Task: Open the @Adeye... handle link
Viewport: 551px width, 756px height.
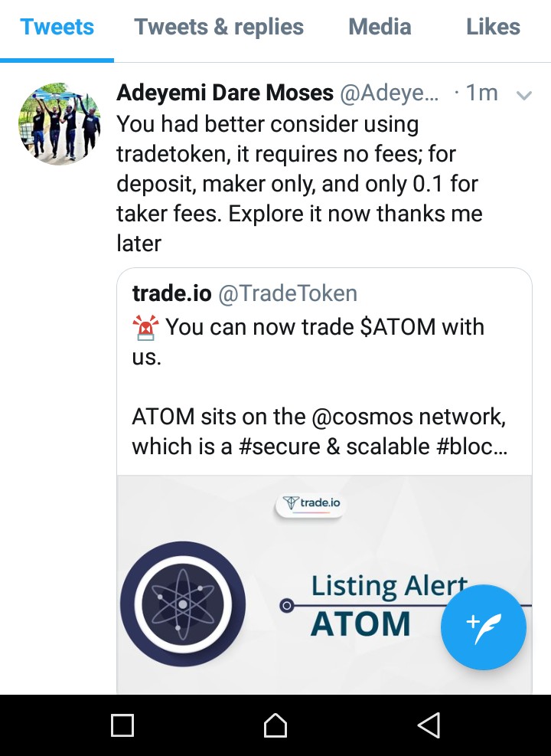Action: (x=390, y=93)
